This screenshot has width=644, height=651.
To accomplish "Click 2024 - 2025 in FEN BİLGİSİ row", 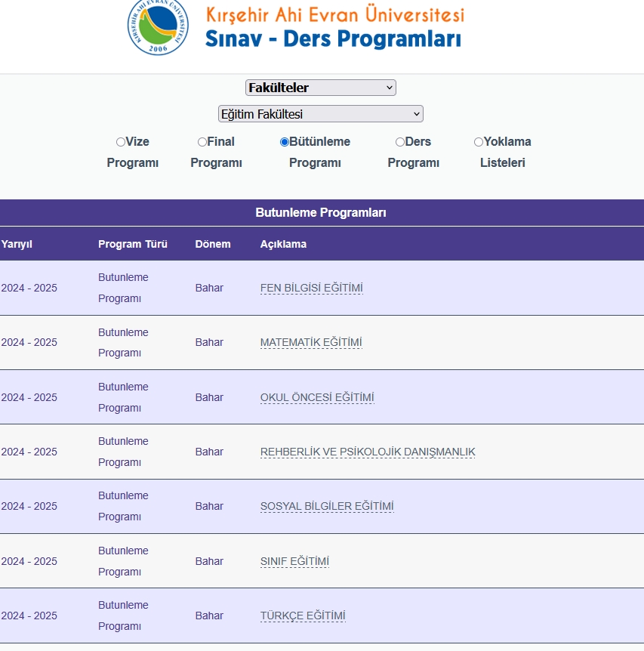I will 29,288.
